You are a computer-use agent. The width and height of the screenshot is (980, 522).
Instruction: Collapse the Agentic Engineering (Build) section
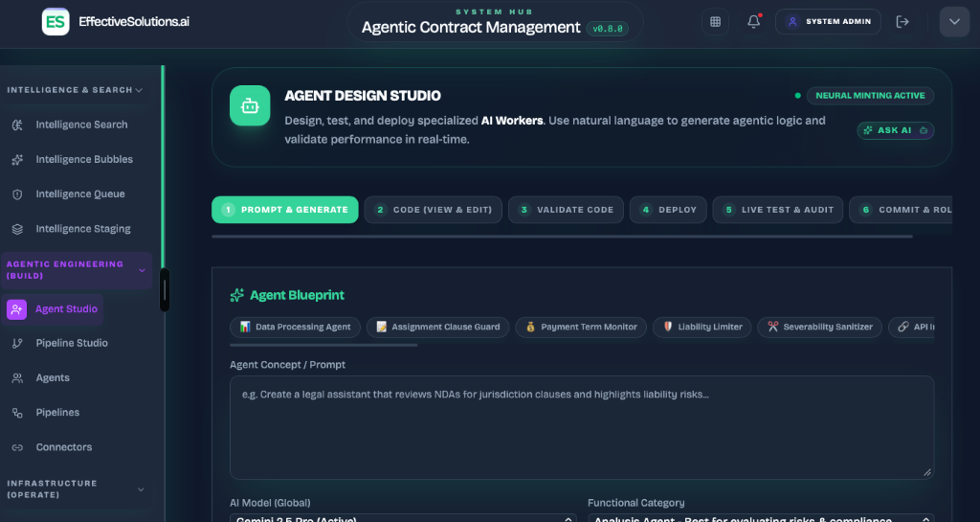tap(142, 271)
